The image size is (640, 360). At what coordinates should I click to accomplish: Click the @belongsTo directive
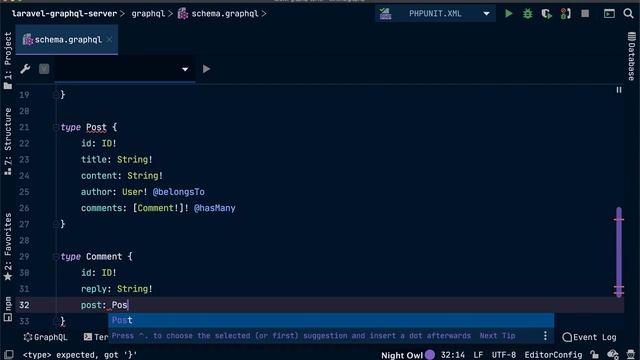[x=178, y=191]
